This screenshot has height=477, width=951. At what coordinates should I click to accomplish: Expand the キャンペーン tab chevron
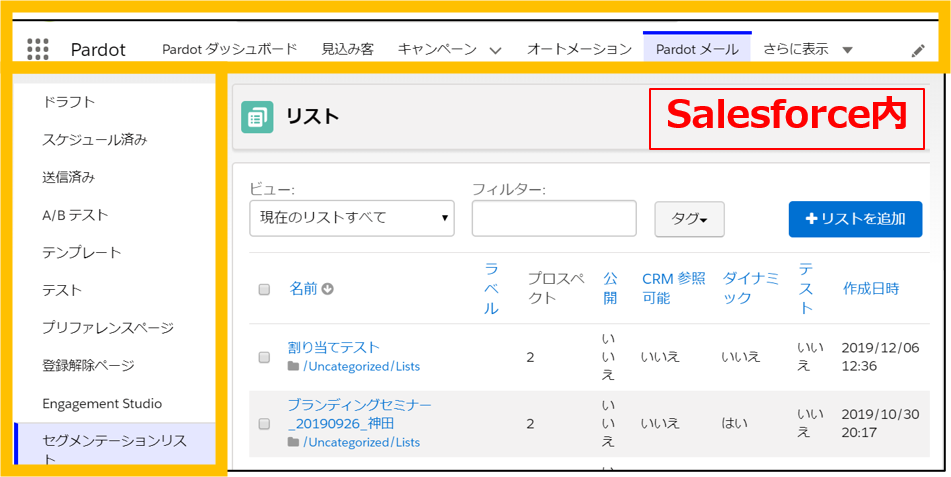click(x=495, y=50)
